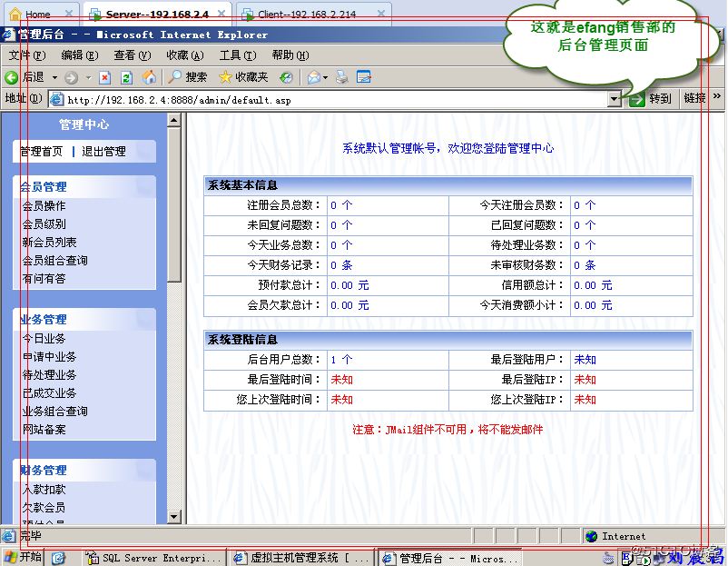Image resolution: width=728 pixels, height=566 pixels.
Task: Click the 退出管理 link in sidebar
Action: pos(103,152)
